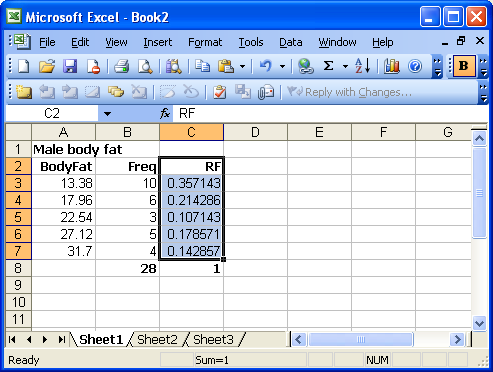The image size is (493, 372).
Task: Click the AutoSum sigma icon
Action: coord(329,66)
